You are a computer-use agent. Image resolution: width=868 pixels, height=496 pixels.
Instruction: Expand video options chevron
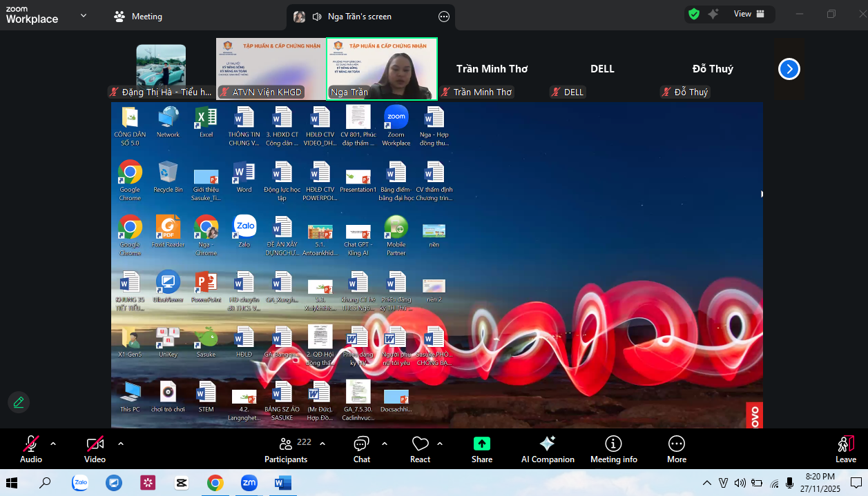tap(121, 444)
